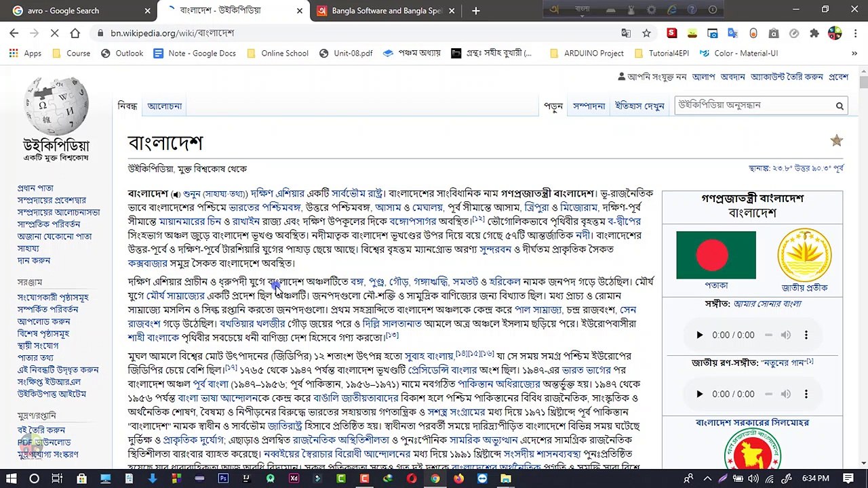868x488 pixels.
Task: Open Avro keyboard settings gear
Action: (x=651, y=9)
